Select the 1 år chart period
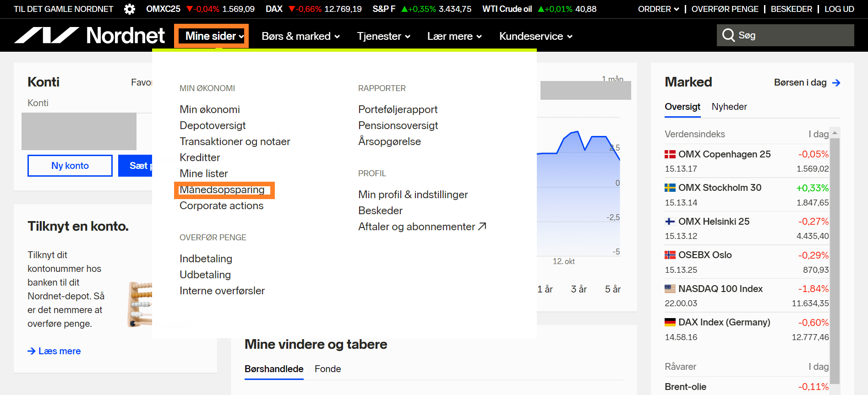The image size is (868, 395). coord(545,289)
